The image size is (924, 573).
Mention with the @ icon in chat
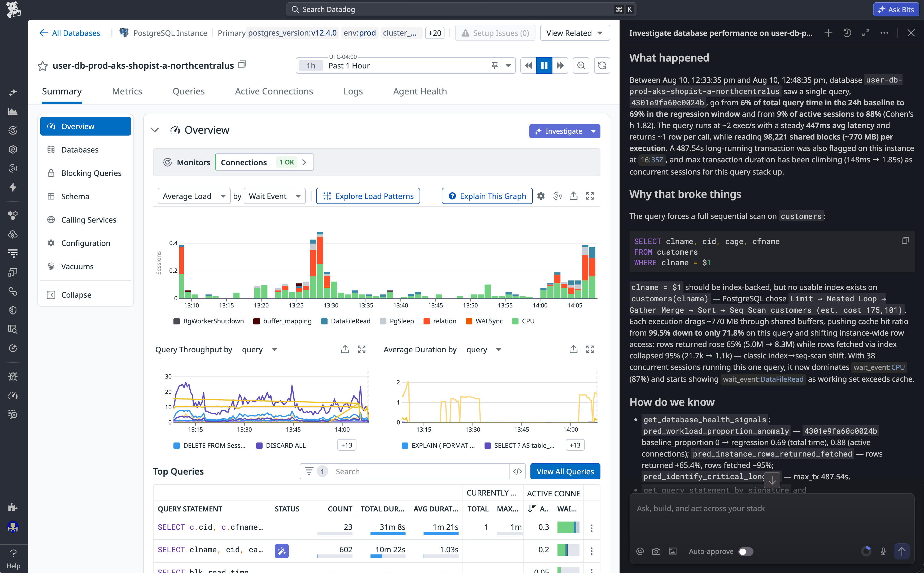[640, 552]
